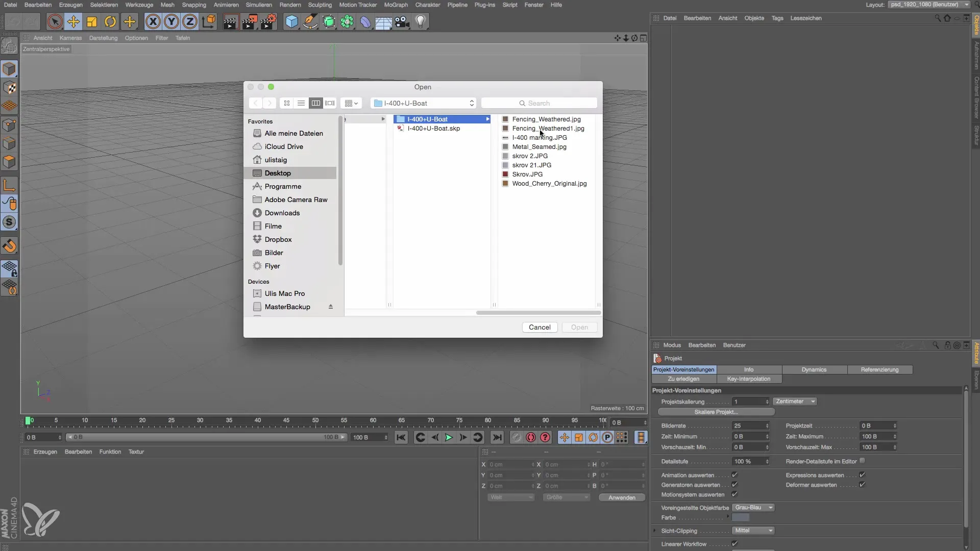Select Texture mode checker icon
The width and height of the screenshot is (980, 551).
point(9,88)
